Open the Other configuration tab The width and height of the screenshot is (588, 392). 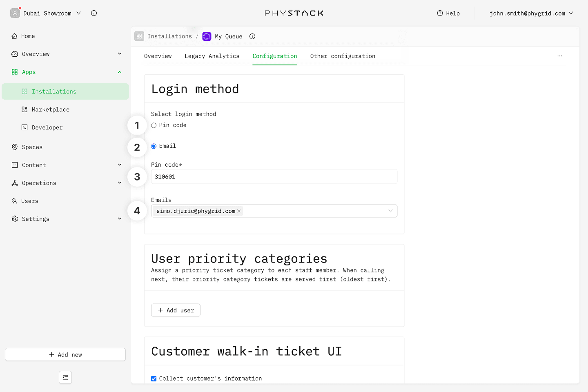342,56
